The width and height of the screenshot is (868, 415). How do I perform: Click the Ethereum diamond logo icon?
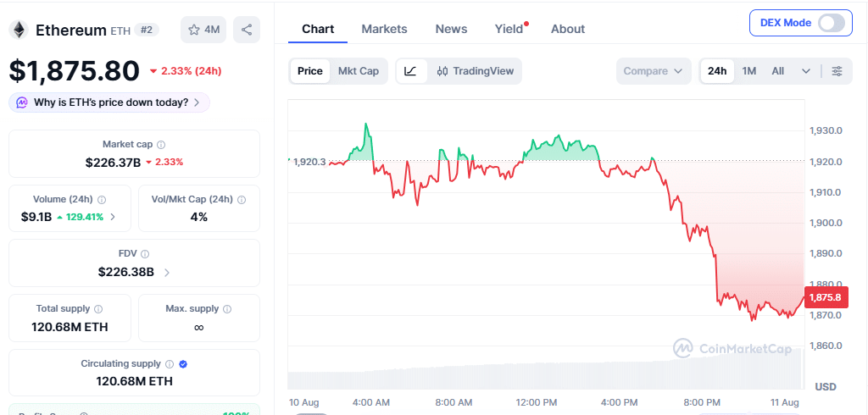pos(20,30)
